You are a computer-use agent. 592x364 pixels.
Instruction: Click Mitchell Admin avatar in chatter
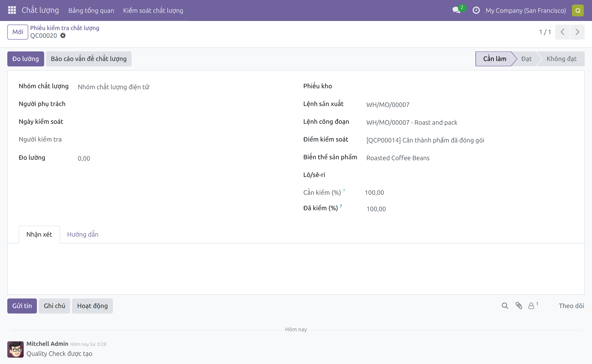(x=15, y=349)
